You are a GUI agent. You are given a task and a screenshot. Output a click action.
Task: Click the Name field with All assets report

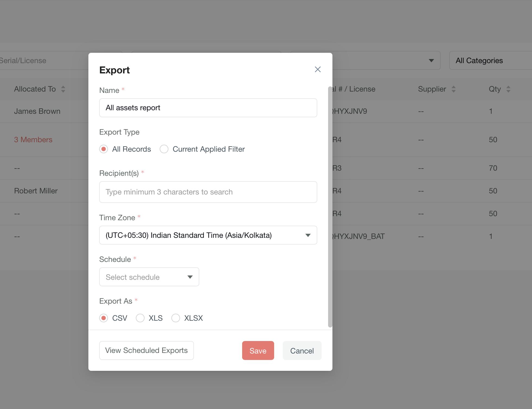pos(208,108)
